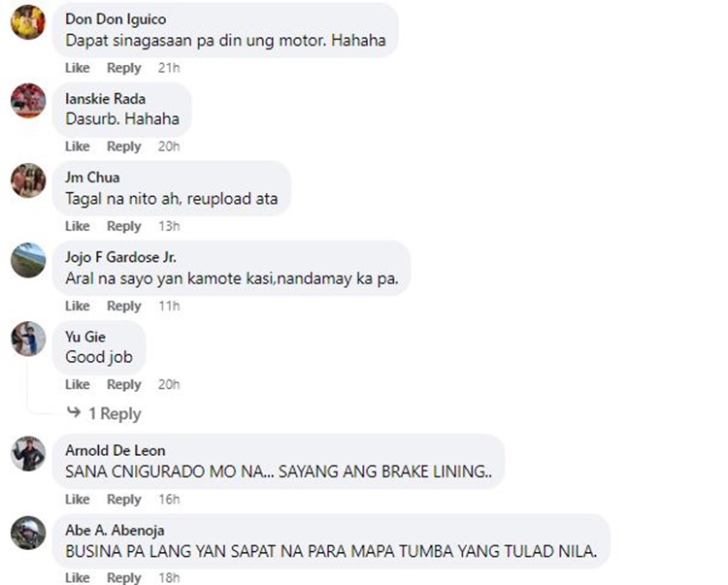The image size is (728, 585).
Task: Open Yu Gie's profile picture
Action: click(28, 340)
